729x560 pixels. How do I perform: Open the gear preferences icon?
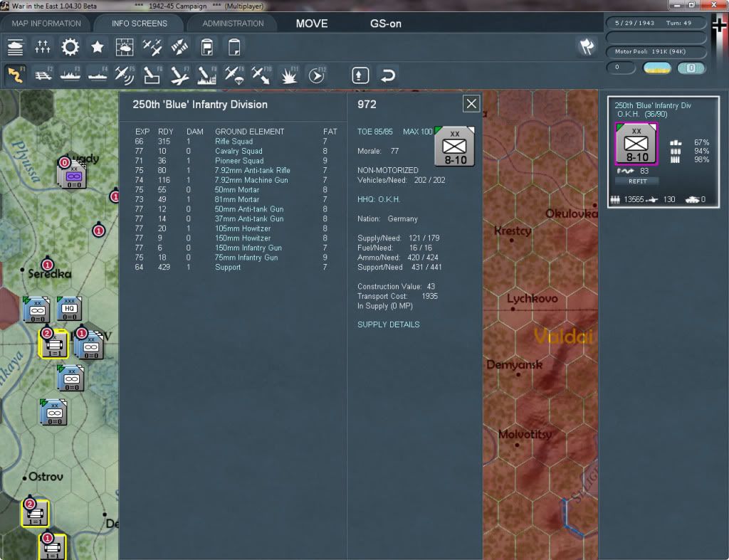click(70, 47)
